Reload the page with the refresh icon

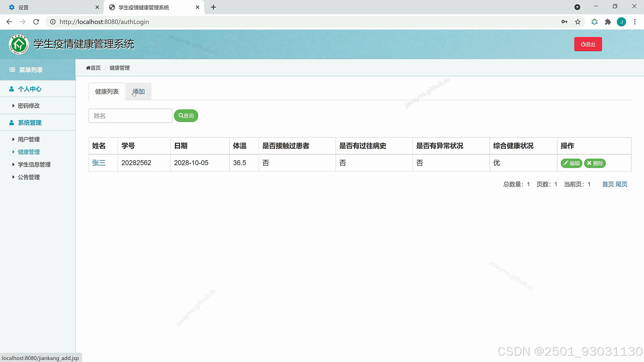36,22
